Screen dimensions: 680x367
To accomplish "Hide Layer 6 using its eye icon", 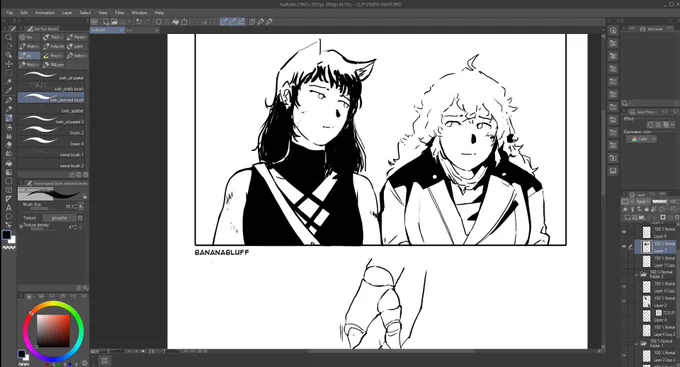I will click(624, 232).
